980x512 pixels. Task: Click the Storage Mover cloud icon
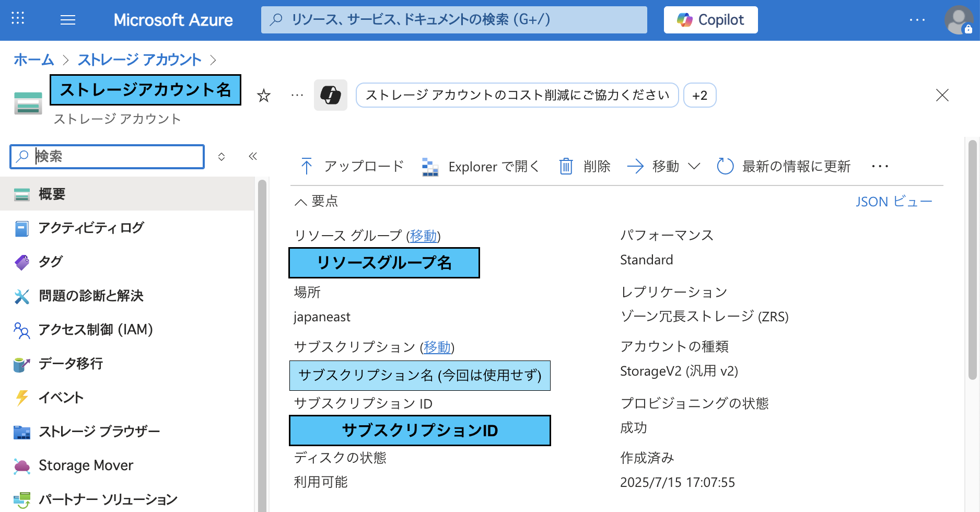coord(22,466)
